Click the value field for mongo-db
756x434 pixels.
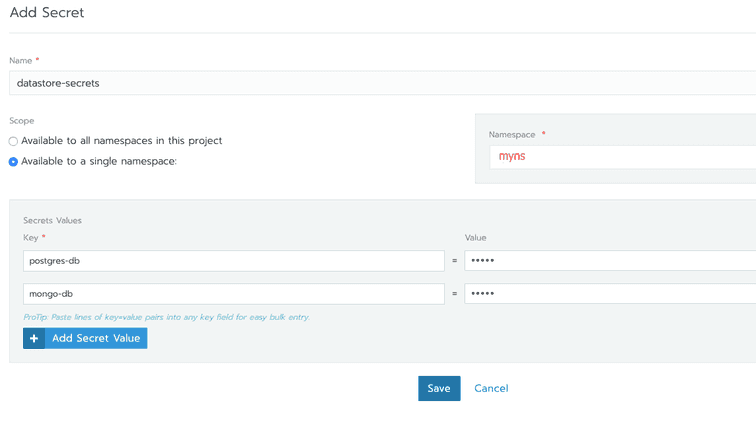click(610, 294)
